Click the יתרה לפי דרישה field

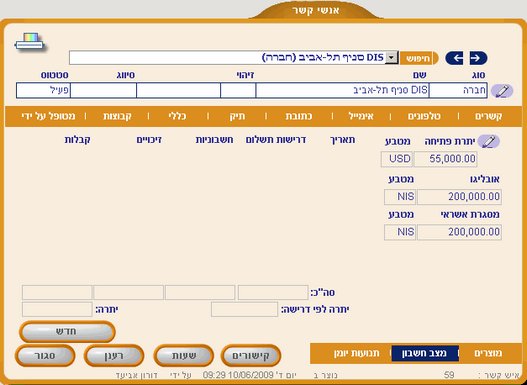[244, 309]
